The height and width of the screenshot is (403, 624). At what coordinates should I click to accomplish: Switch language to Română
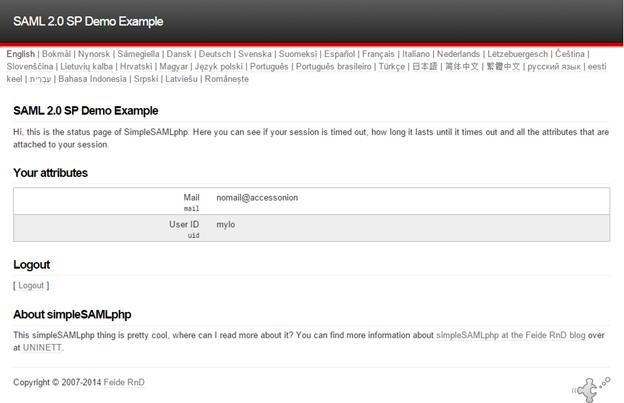point(226,79)
